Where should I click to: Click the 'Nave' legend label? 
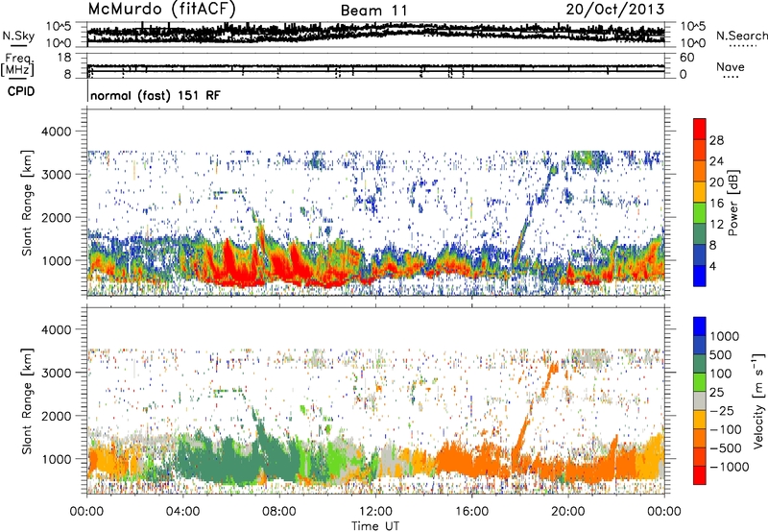click(x=731, y=67)
